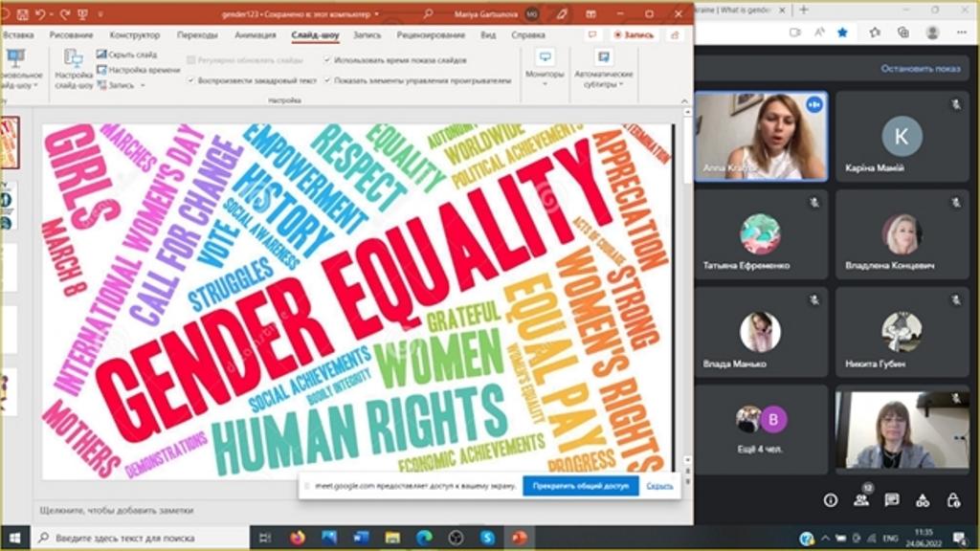The image size is (980, 551).
Task: Open the Рецензирование tab
Action: 431,35
